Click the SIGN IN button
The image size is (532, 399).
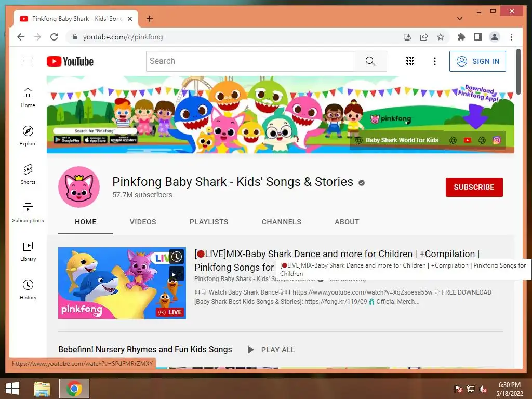coord(477,61)
